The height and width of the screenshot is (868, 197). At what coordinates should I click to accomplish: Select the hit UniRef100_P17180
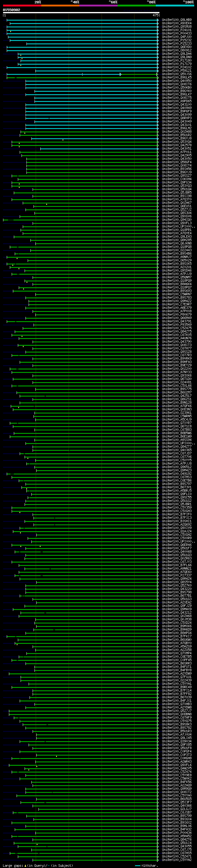click(176, 61)
